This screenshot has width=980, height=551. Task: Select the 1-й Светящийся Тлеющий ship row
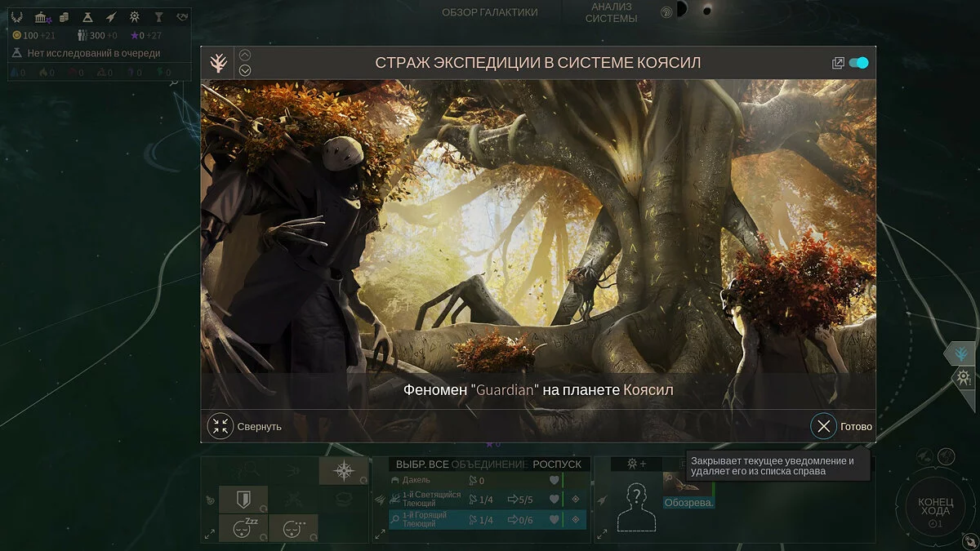coord(488,499)
